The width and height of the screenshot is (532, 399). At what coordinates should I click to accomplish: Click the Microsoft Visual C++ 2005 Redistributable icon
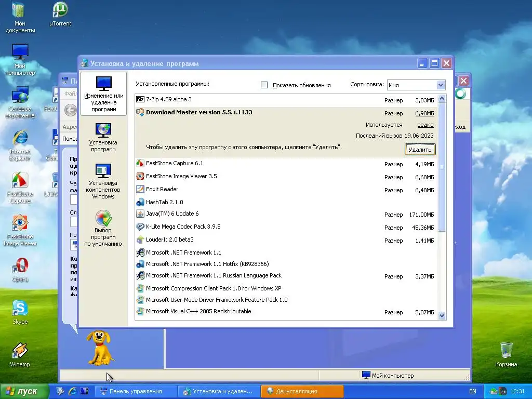[140, 311]
